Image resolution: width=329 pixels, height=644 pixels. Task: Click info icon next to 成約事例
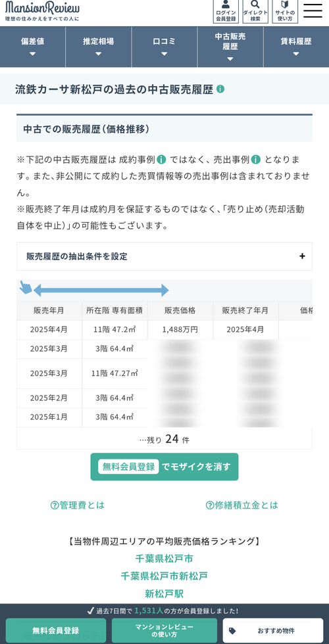pyautogui.click(x=162, y=159)
